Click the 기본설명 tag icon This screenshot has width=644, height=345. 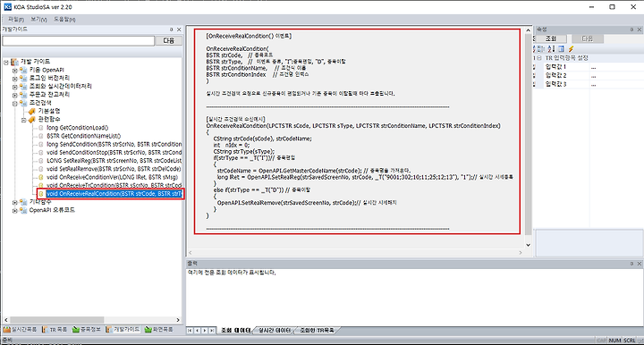tap(32, 111)
